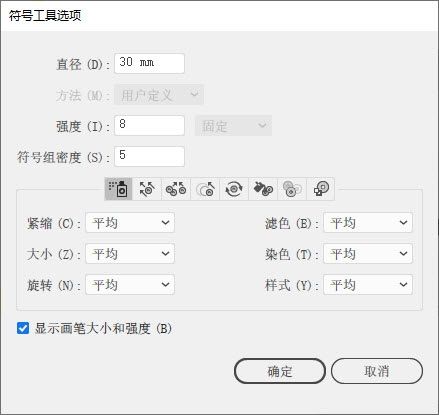Select the Symbol Screener tool icon
Viewport: 439px width, 415px height.
(292, 189)
